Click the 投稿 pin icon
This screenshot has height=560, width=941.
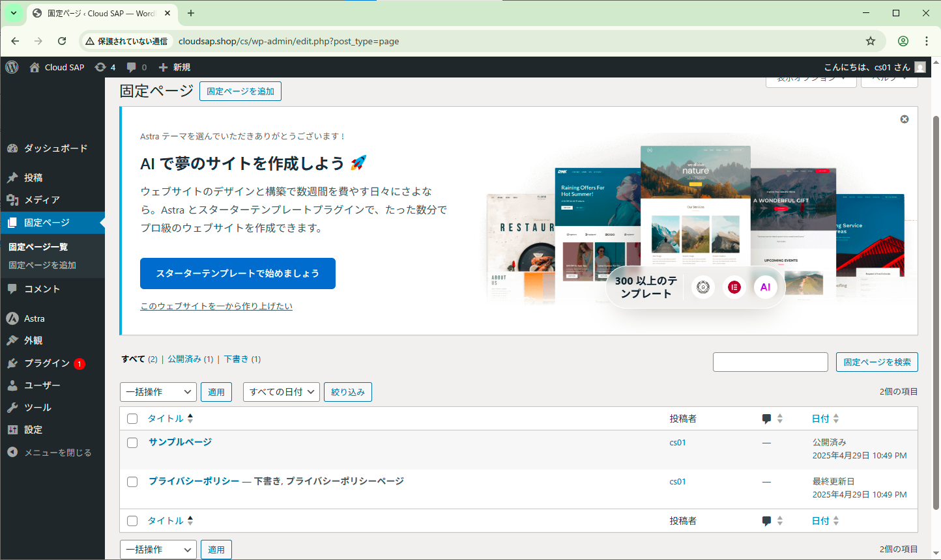(x=12, y=178)
